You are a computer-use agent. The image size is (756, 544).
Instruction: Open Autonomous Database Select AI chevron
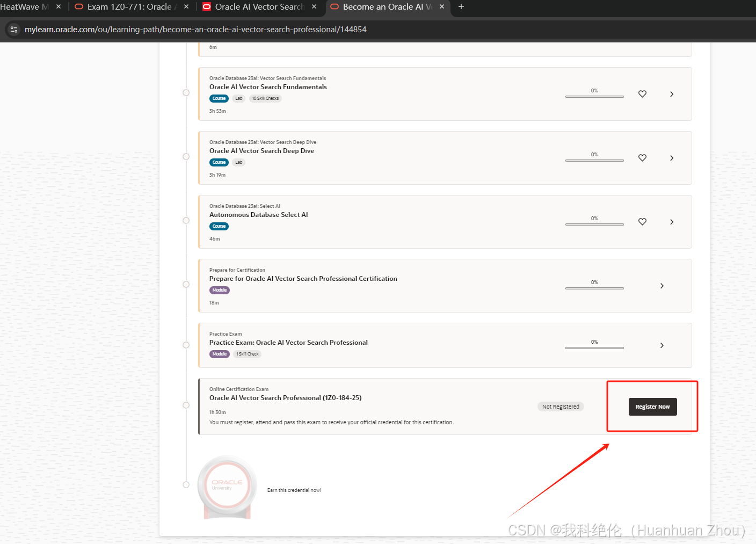tap(672, 222)
